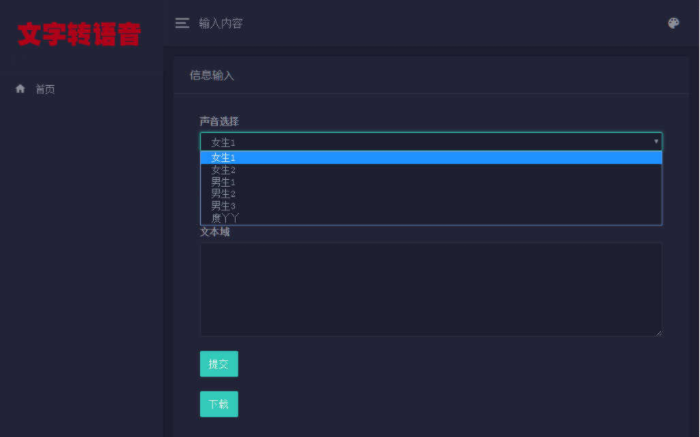The image size is (700, 437).
Task: Toggle the hamburger sidebar menu icon
Action: coord(182,23)
